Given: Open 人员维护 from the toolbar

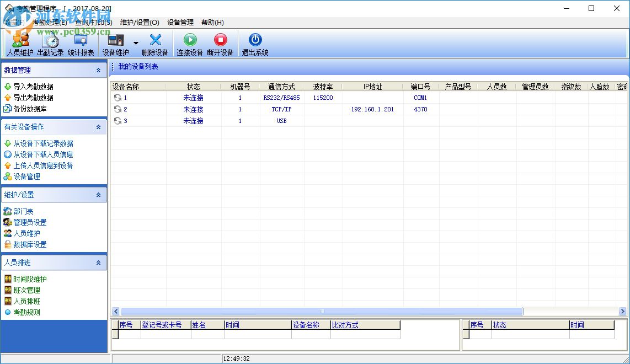Looking at the screenshot, I should pyautogui.click(x=20, y=44).
